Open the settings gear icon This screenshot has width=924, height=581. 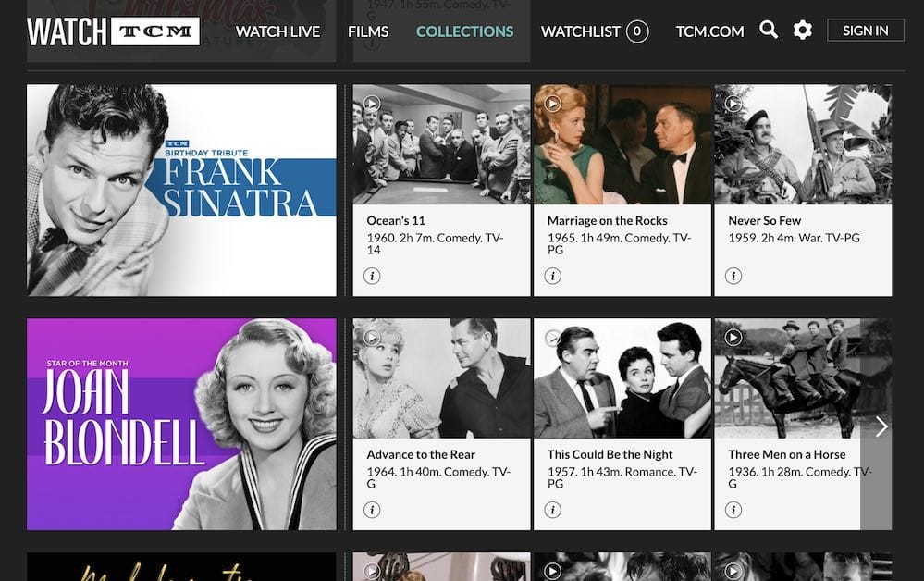(801, 30)
